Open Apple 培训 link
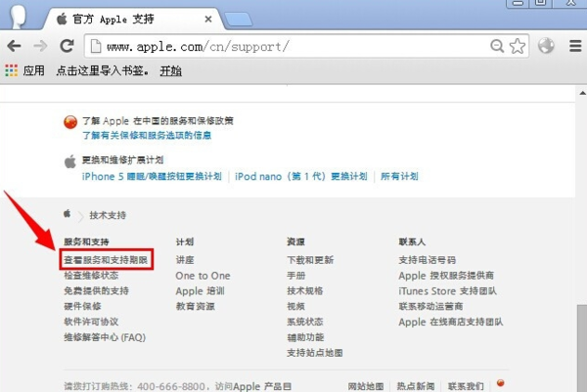Viewport: 587px width, 392px height. (x=200, y=291)
